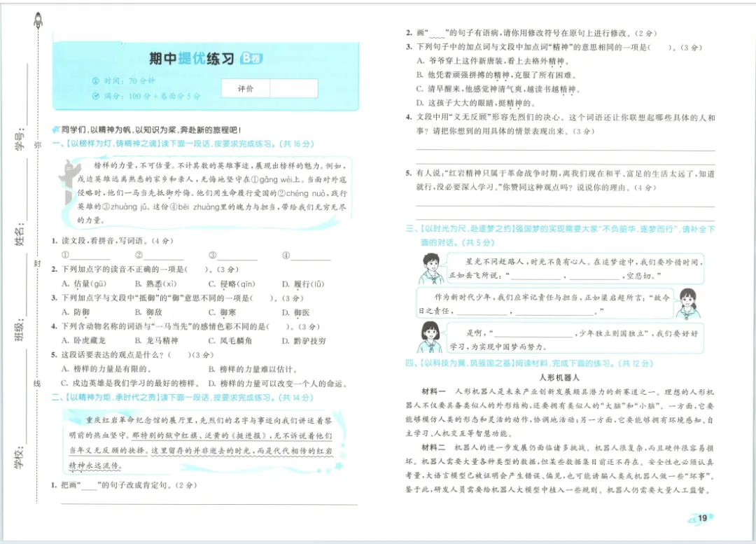Click the boy avatar beside 星光不问赶路人
The image size is (756, 544).
point(430,269)
